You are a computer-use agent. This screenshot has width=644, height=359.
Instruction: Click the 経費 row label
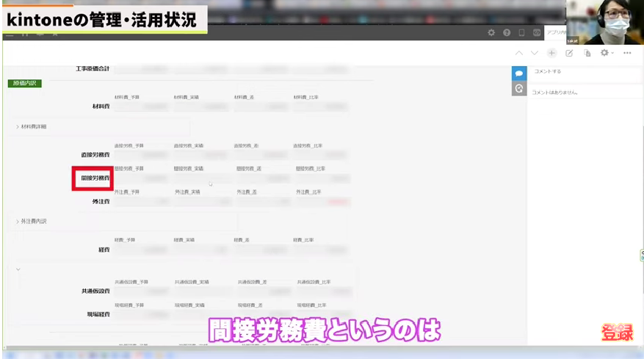(x=104, y=250)
